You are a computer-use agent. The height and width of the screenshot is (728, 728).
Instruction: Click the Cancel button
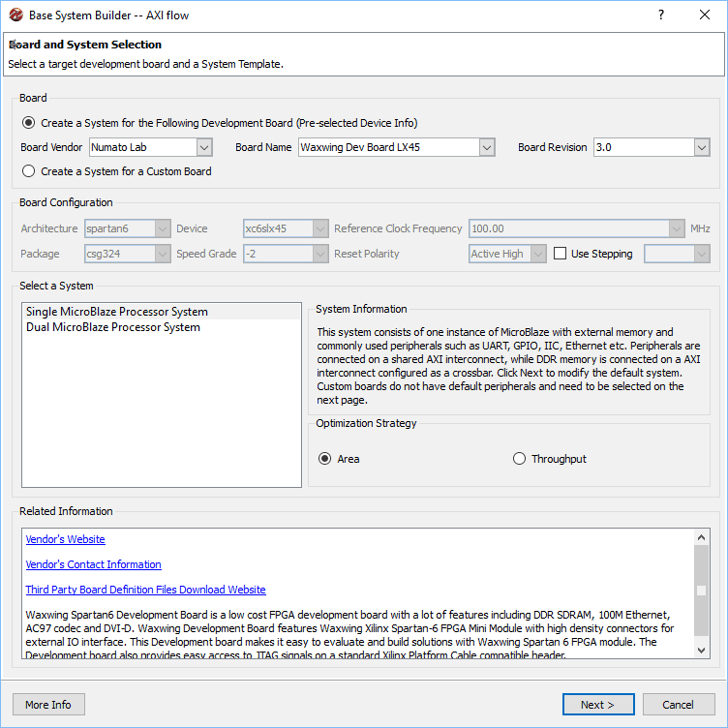[679, 705]
